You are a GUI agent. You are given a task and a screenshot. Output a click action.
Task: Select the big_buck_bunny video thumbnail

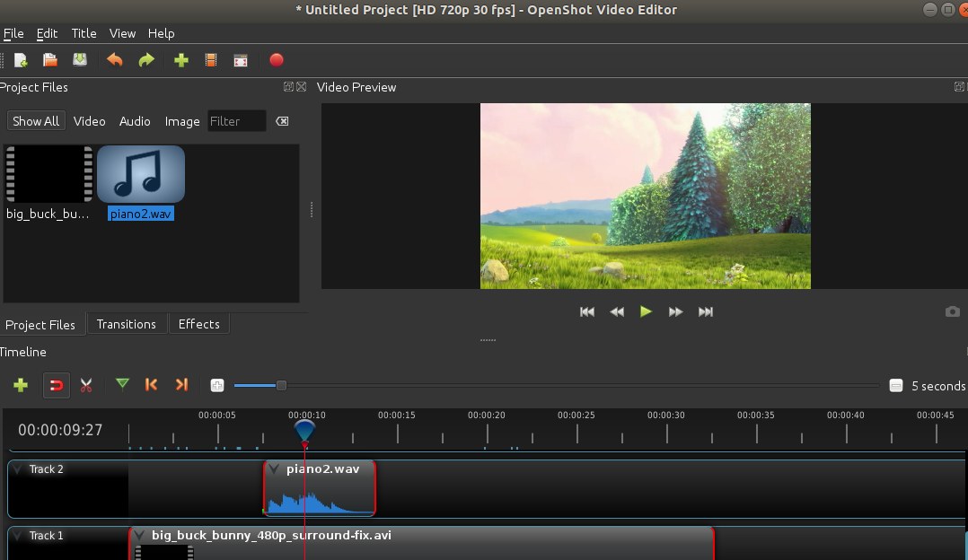point(49,174)
